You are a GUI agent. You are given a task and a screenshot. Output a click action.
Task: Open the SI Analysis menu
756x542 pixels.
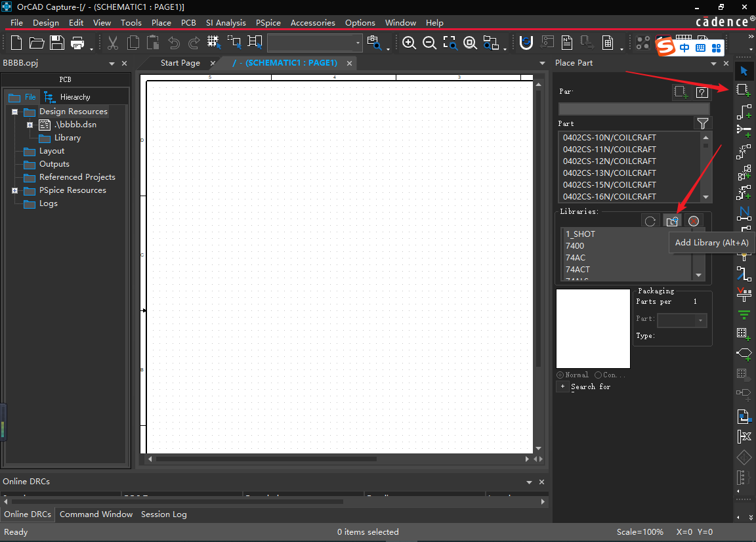pyautogui.click(x=226, y=23)
